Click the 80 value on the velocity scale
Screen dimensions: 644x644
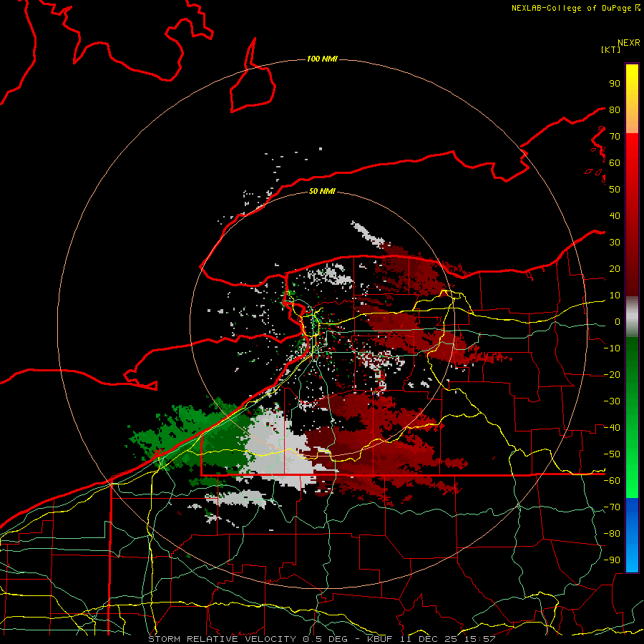(615, 110)
